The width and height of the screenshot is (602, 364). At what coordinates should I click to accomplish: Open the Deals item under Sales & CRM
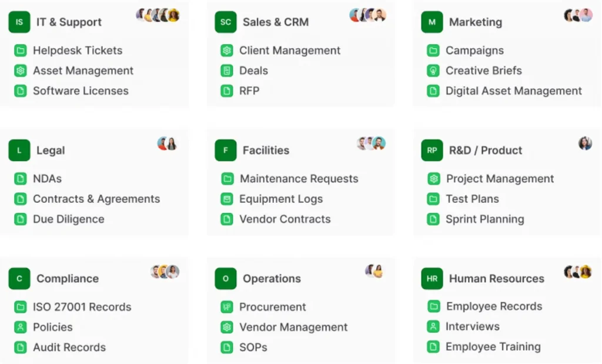(x=253, y=71)
